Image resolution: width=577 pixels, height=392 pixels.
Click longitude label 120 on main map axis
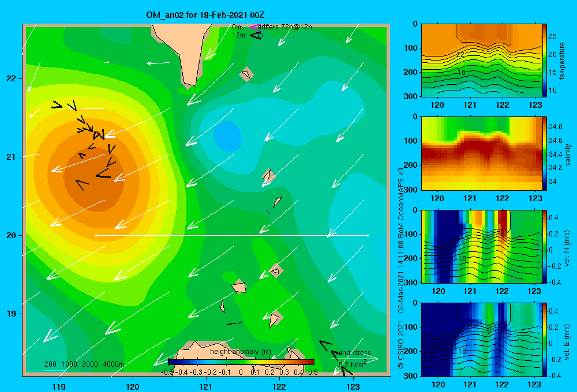pyautogui.click(x=133, y=386)
